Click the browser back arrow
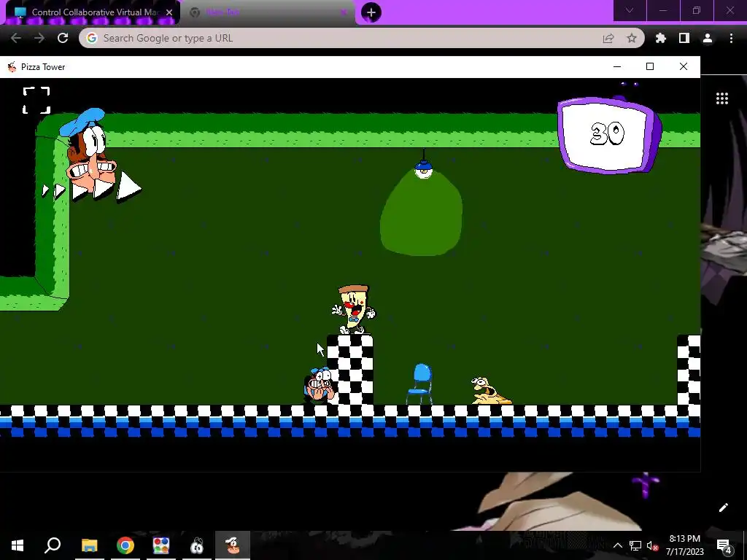The height and width of the screenshot is (560, 747). (16, 38)
